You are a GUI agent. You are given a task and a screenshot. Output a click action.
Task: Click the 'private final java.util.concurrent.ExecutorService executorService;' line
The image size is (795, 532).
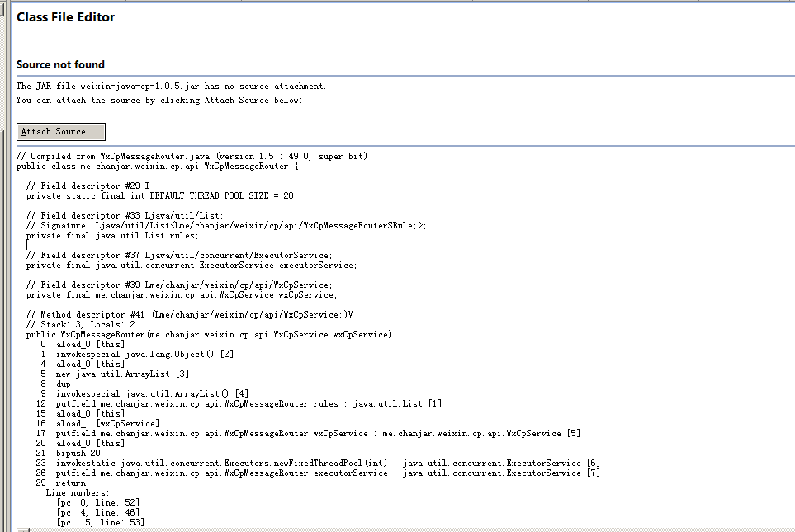192,265
